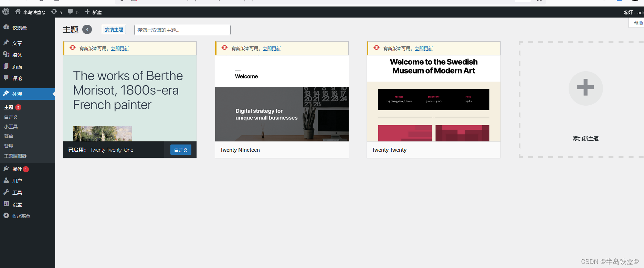The height and width of the screenshot is (268, 644).
Task: Click the 添加新主题 label
Action: [x=585, y=138]
